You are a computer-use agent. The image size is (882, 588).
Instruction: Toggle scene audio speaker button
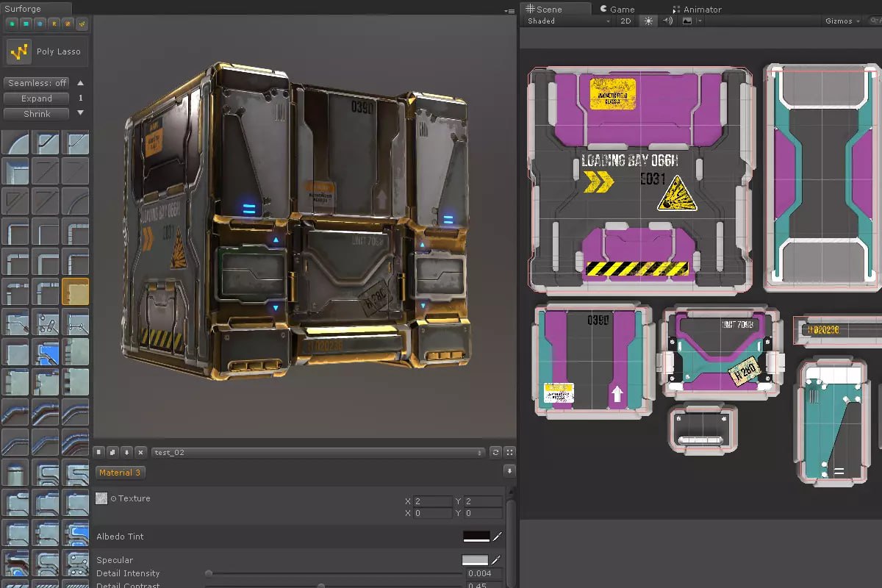(x=667, y=21)
